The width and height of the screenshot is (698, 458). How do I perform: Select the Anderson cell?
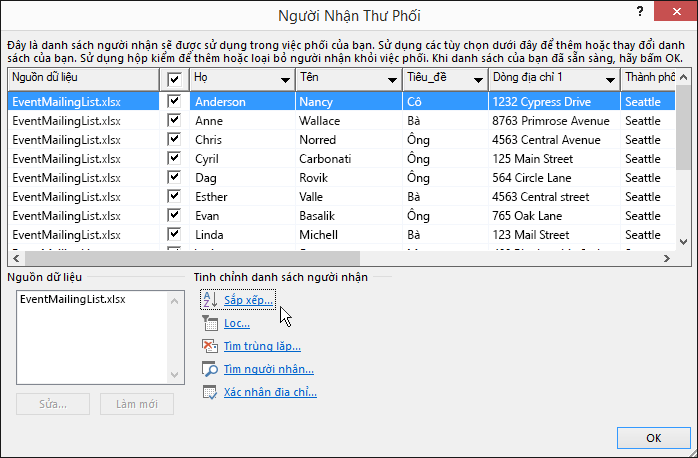tap(243, 101)
